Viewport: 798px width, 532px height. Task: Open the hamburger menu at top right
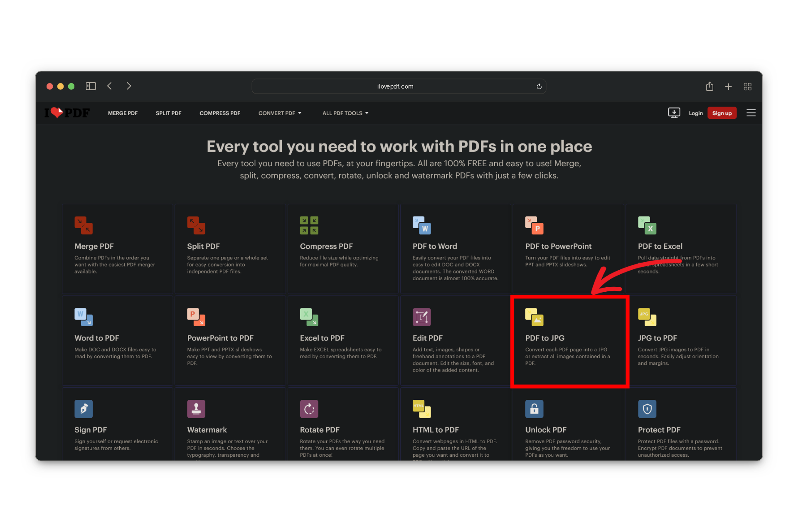click(751, 113)
